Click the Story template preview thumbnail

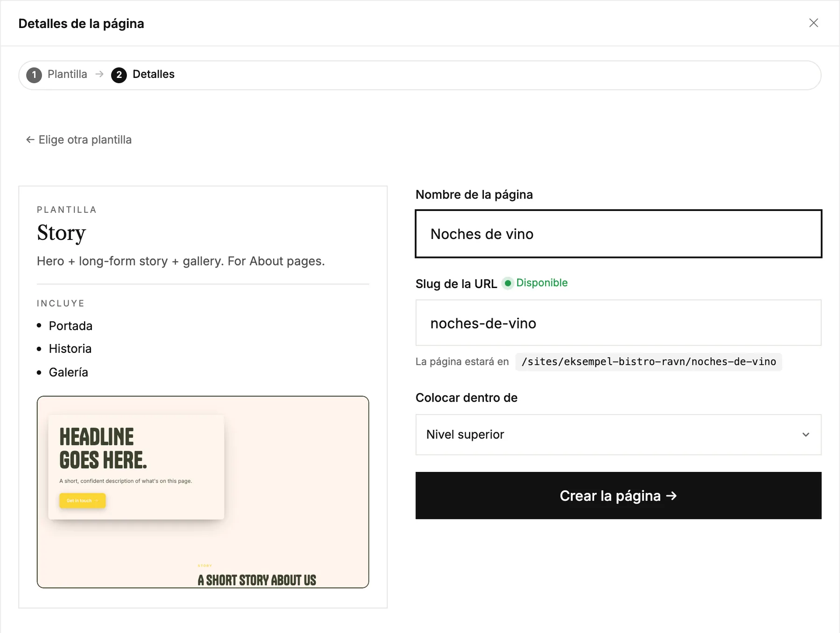(203, 492)
